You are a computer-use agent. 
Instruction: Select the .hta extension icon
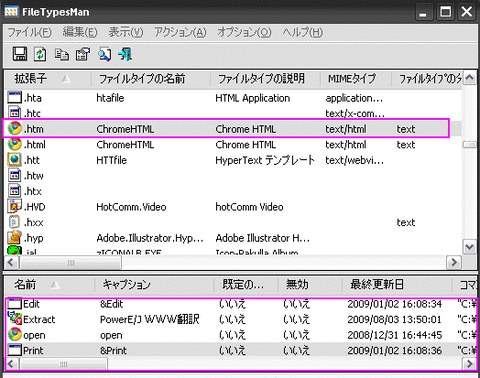[15, 98]
